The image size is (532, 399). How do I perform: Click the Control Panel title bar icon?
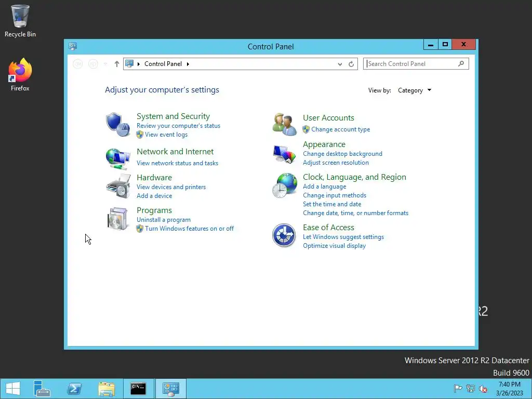point(73,46)
